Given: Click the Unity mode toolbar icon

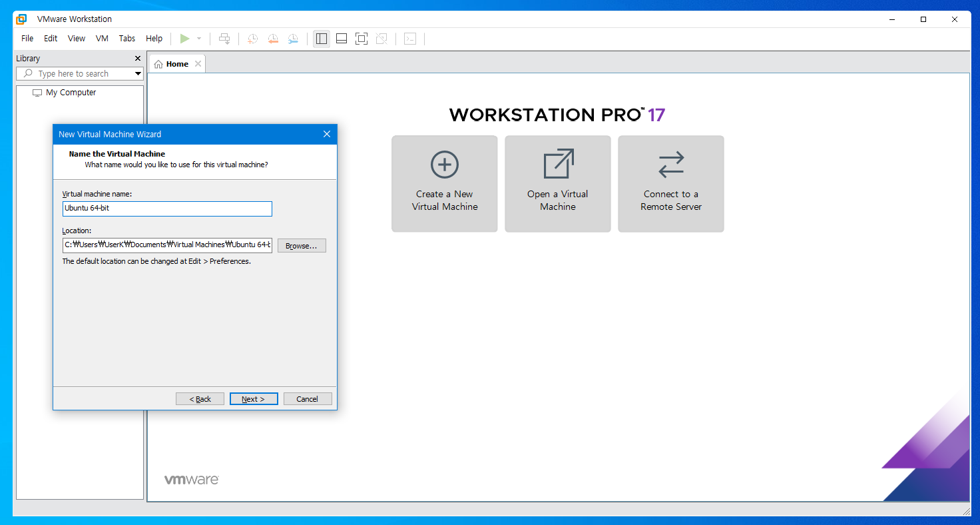Looking at the screenshot, I should point(381,39).
